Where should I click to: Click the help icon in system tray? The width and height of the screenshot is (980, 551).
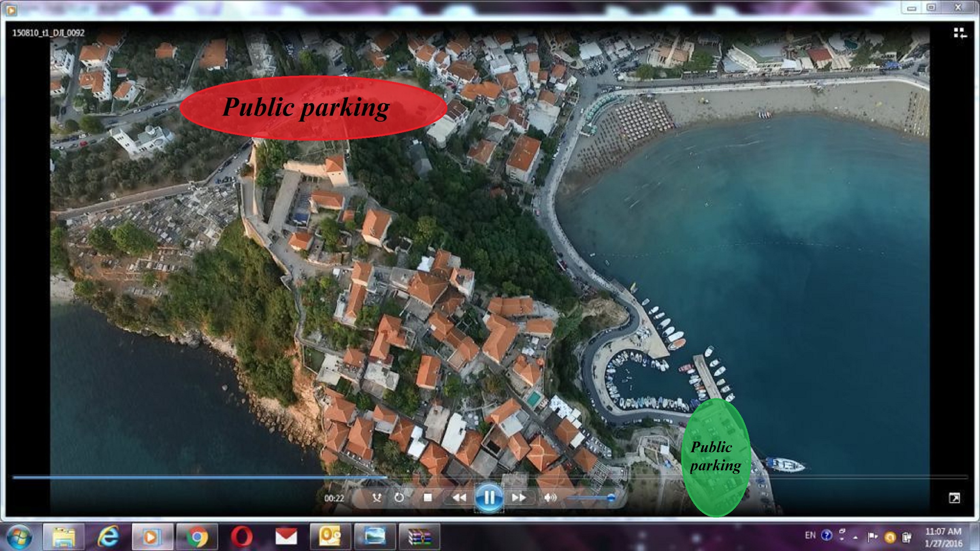point(826,536)
